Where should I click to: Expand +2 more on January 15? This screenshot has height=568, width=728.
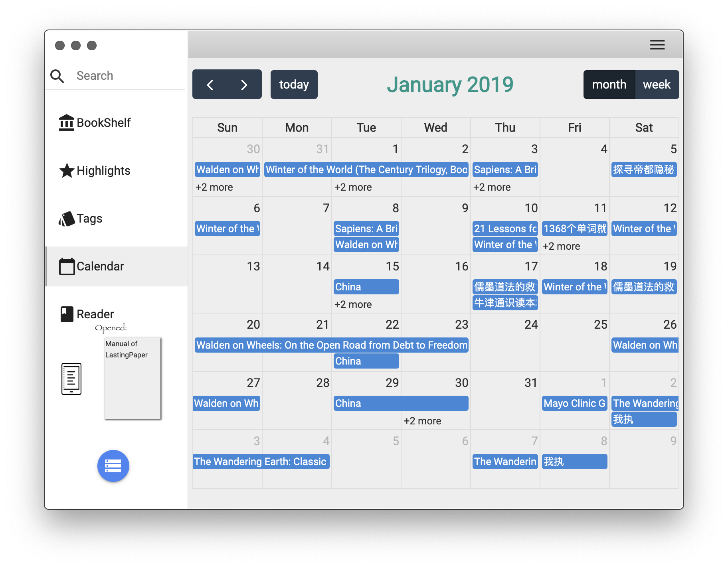(x=353, y=304)
